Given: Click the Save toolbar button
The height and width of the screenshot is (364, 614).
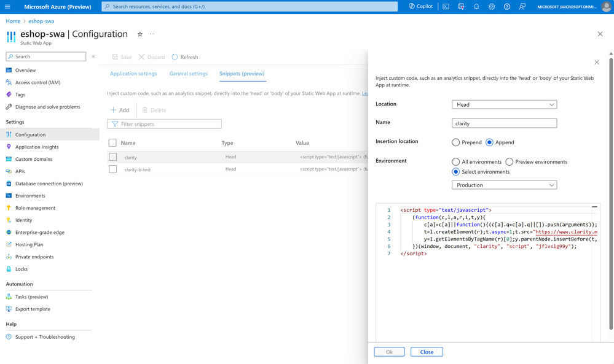Looking at the screenshot, I should tap(122, 57).
